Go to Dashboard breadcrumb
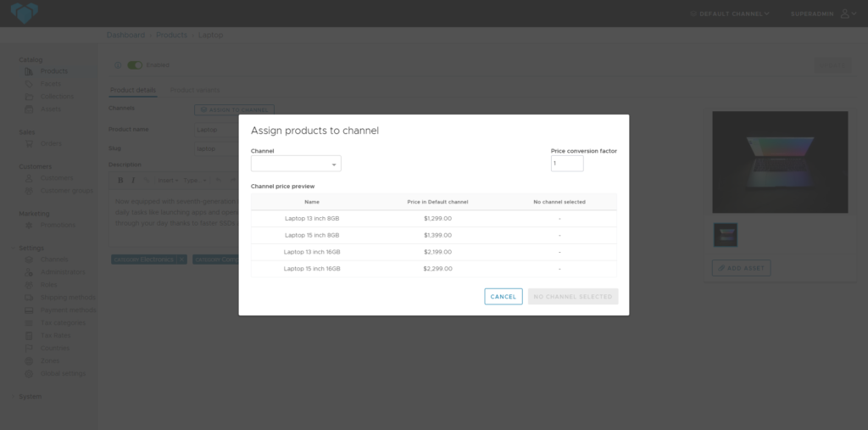868x430 pixels. (x=125, y=35)
